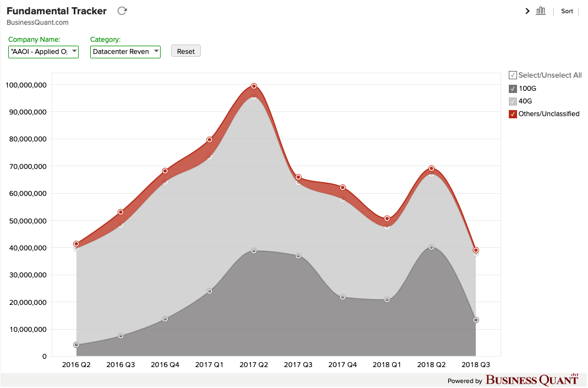588x388 pixels.
Task: Uncheck the 40G series checkbox
Action: (x=513, y=101)
